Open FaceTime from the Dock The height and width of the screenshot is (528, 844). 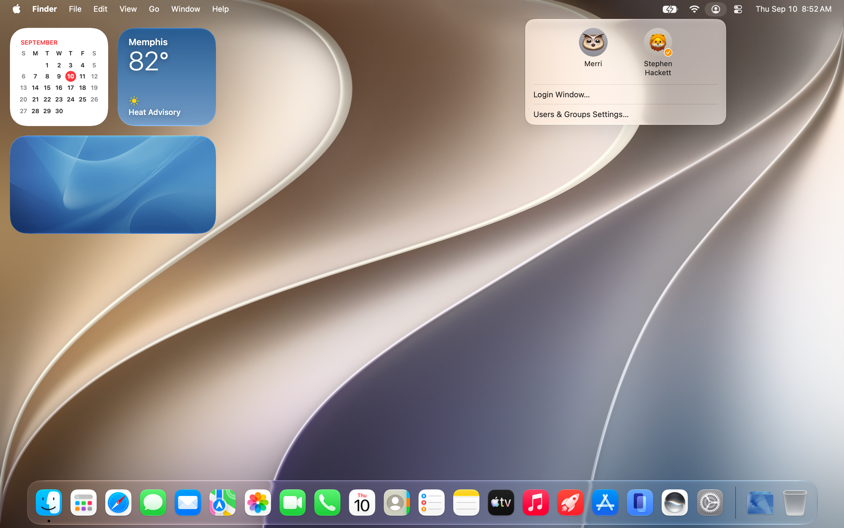coord(292,502)
